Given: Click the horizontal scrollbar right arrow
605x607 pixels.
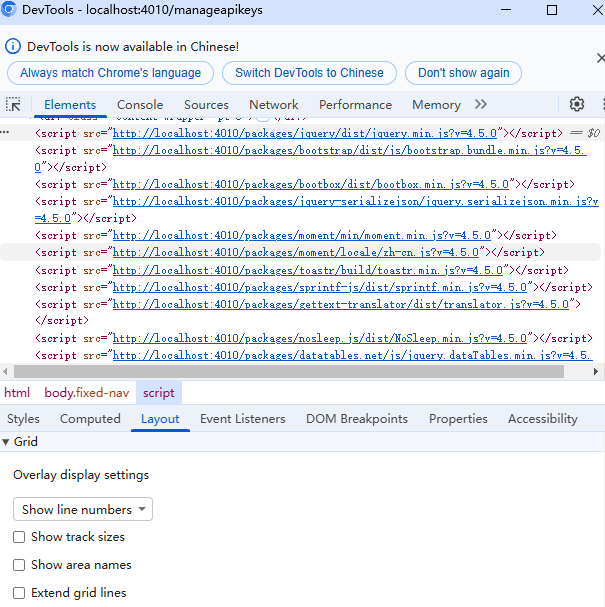Looking at the screenshot, I should pos(596,372).
